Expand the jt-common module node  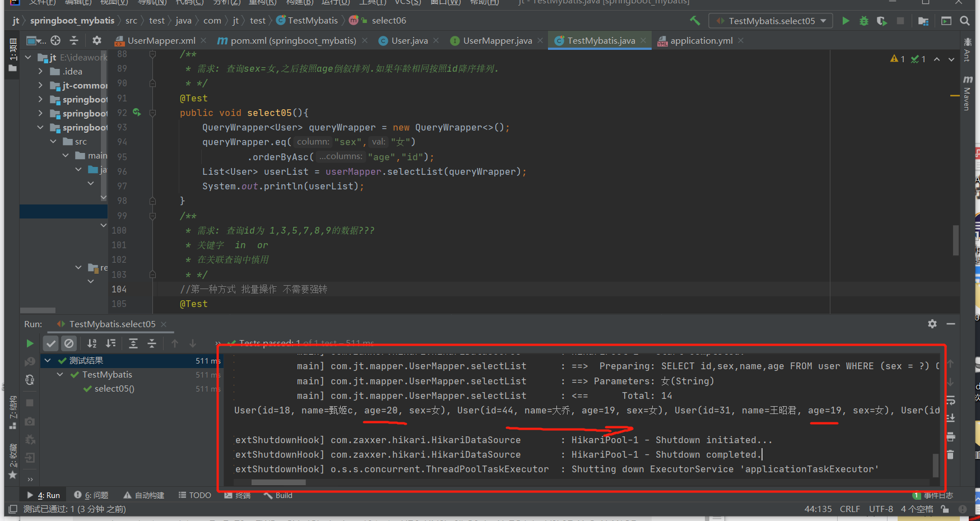40,85
